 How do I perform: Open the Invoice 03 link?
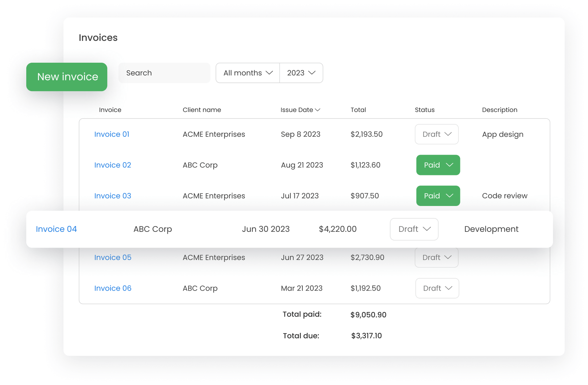(x=112, y=196)
